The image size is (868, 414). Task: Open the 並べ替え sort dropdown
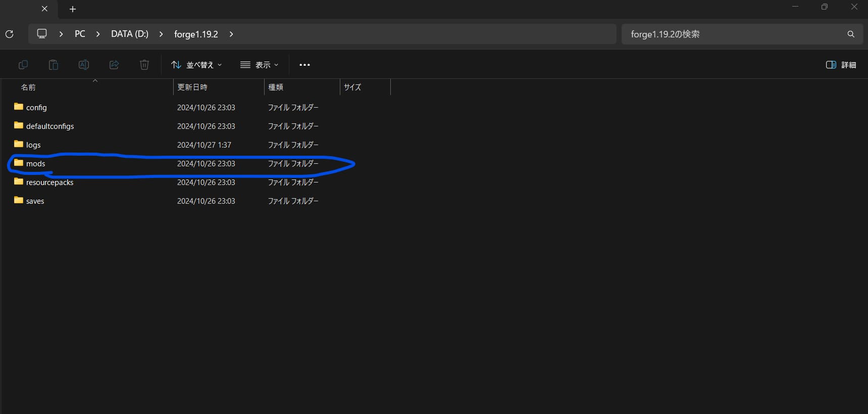[x=196, y=65]
